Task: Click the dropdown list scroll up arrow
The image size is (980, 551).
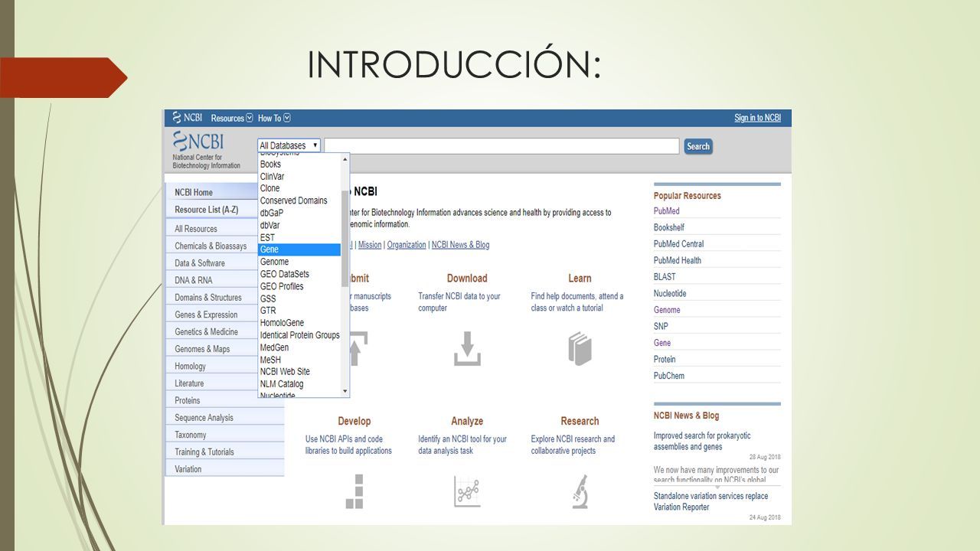Action: pos(345,158)
